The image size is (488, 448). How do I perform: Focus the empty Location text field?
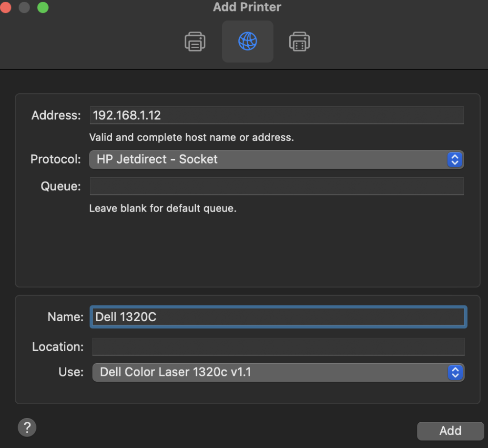coord(278,346)
